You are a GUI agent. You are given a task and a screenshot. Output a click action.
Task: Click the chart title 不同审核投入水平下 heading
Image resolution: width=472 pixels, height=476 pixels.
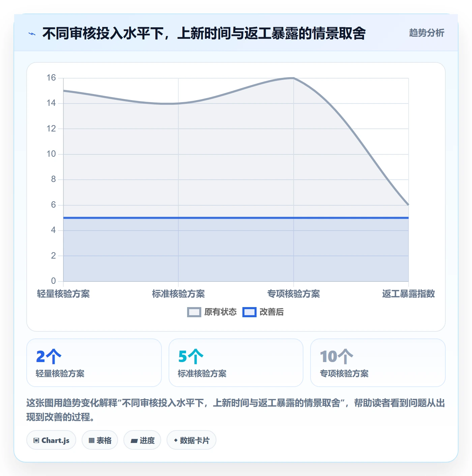pyautogui.click(x=204, y=33)
